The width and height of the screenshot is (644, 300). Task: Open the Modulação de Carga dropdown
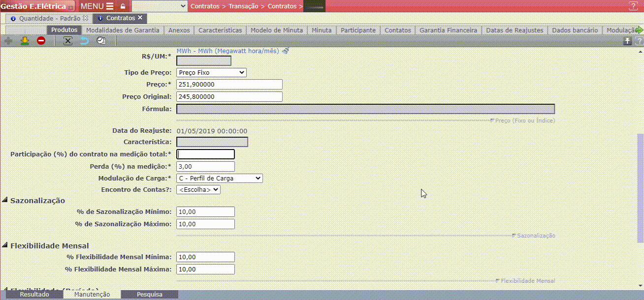pyautogui.click(x=220, y=178)
